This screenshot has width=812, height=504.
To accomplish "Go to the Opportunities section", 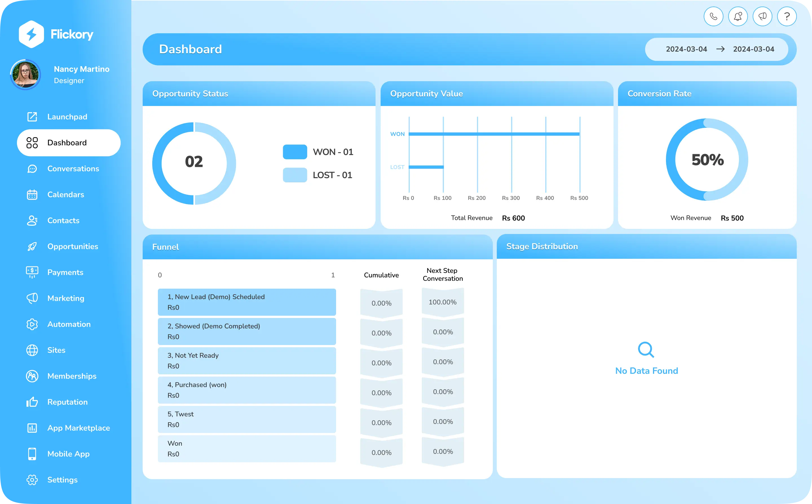I will tap(73, 246).
